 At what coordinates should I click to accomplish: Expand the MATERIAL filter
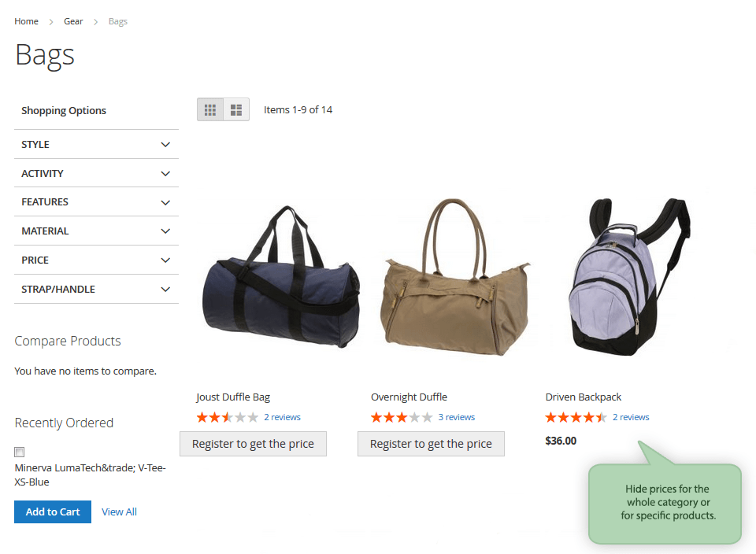click(96, 231)
